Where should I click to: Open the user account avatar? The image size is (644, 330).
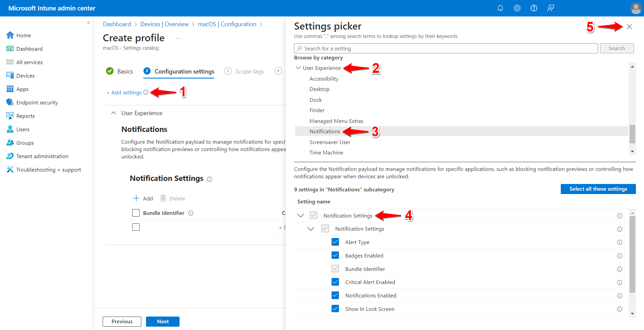tap(636, 8)
